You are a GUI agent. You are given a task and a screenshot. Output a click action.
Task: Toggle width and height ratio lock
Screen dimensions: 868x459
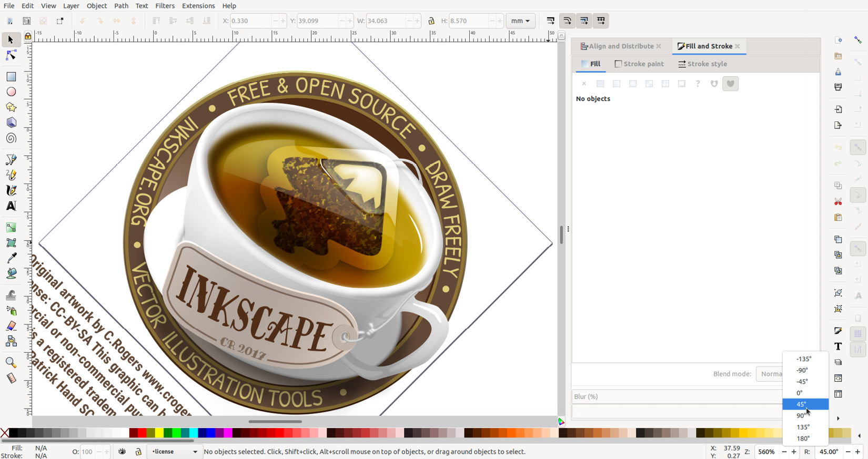pyautogui.click(x=431, y=21)
